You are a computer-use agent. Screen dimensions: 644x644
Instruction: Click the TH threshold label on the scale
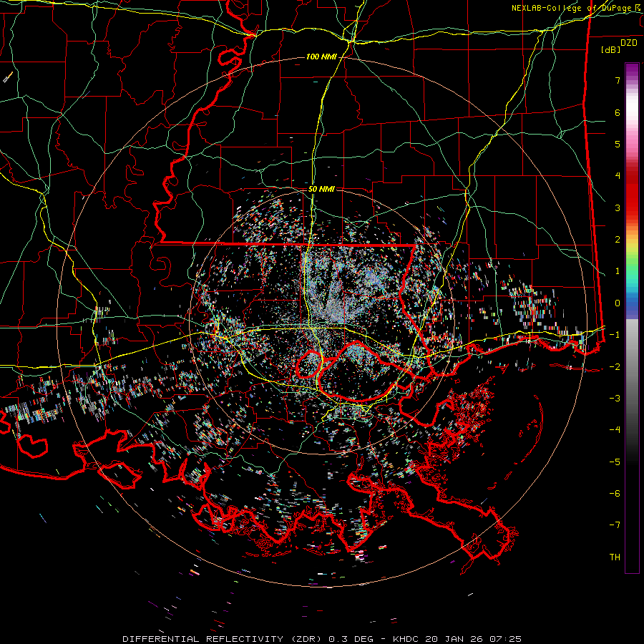point(615,557)
